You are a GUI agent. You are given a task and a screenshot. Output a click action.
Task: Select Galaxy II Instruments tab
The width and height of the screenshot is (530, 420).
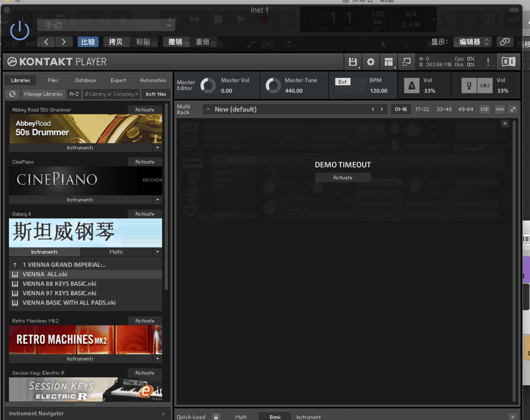tap(44, 252)
